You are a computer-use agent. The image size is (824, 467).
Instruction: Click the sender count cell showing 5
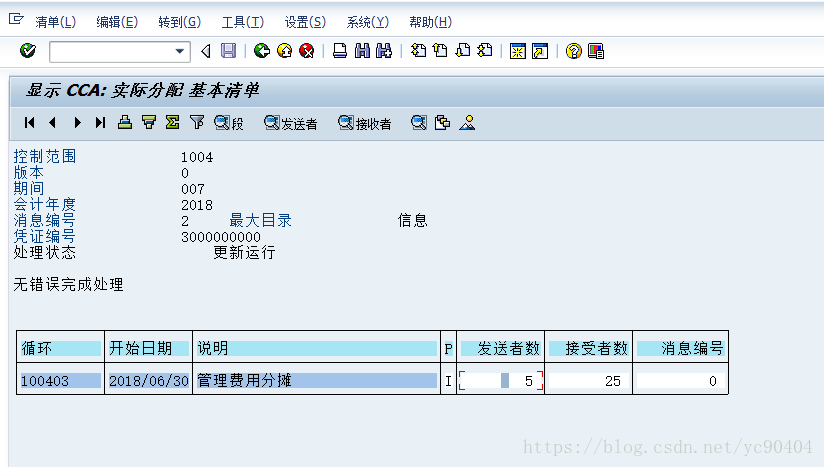[501, 381]
